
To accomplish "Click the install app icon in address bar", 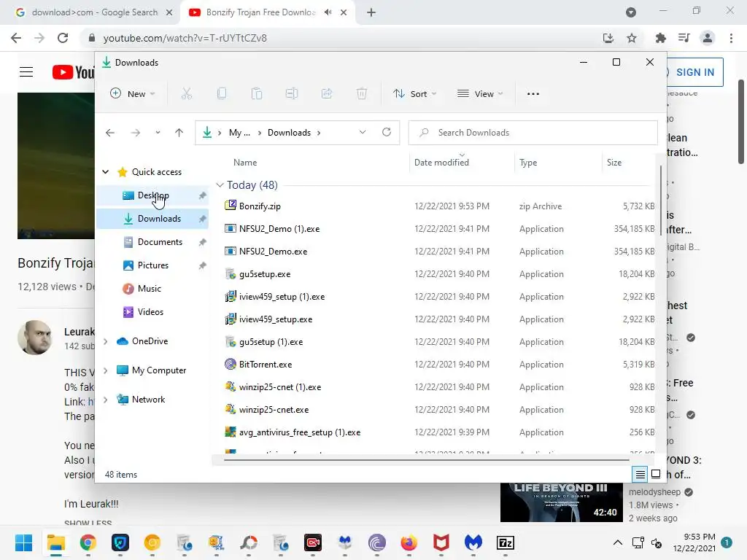I will click(608, 38).
